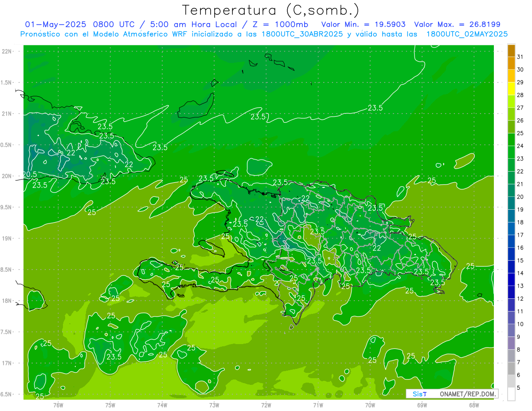
Task: Click the '24' colorbar scale label
Action: click(x=520, y=146)
